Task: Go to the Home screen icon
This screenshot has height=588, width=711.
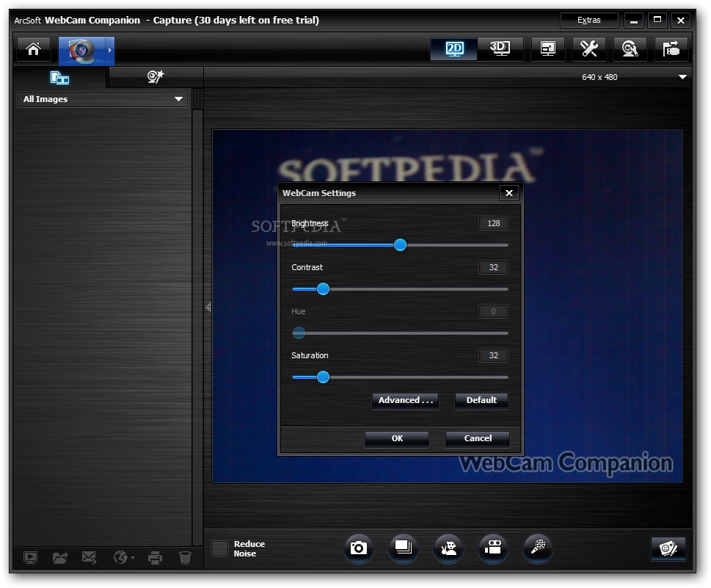Action: coord(34,49)
